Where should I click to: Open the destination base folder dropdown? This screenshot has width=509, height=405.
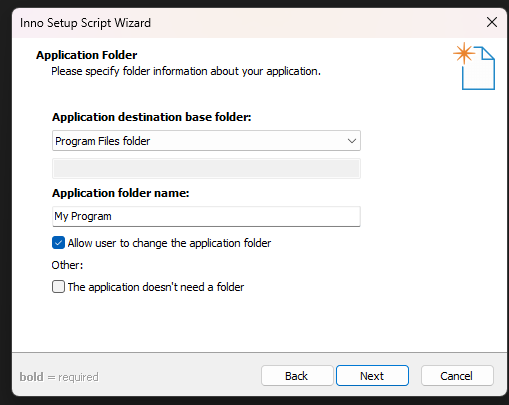(206, 141)
